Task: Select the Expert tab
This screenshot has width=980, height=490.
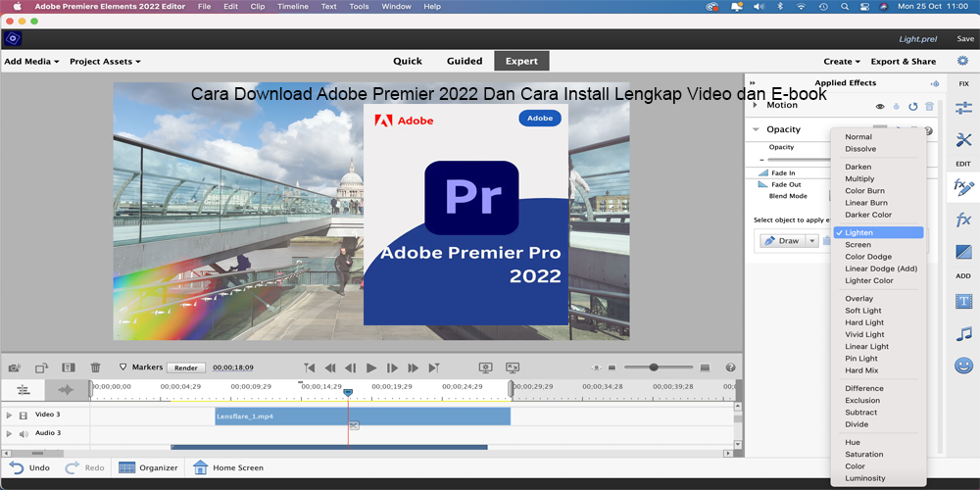Action: [522, 61]
